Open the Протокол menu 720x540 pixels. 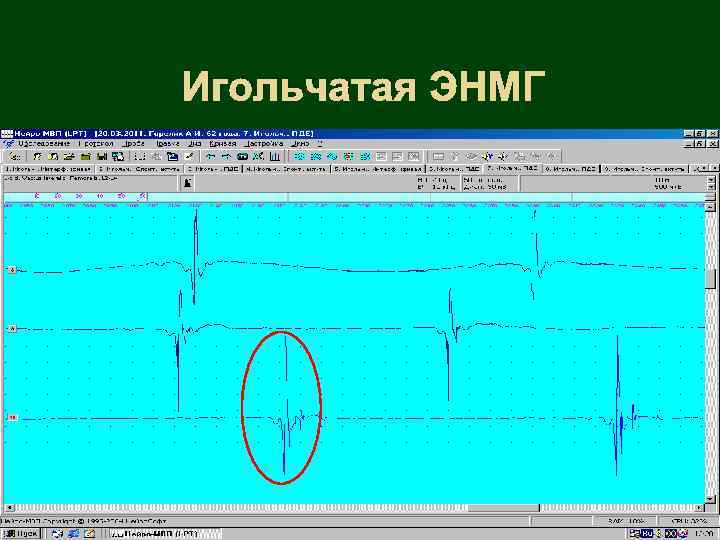96,144
